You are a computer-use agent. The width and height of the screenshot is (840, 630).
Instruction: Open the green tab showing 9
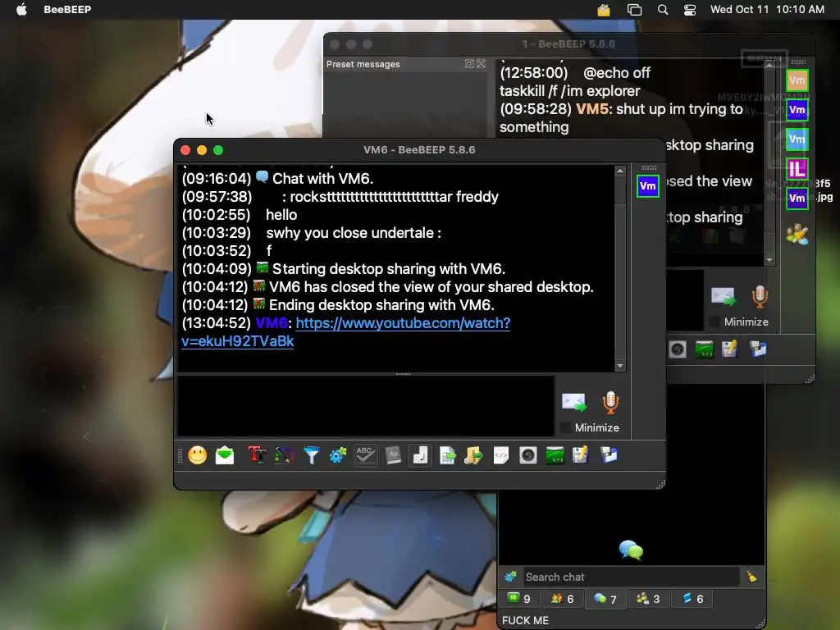click(519, 598)
